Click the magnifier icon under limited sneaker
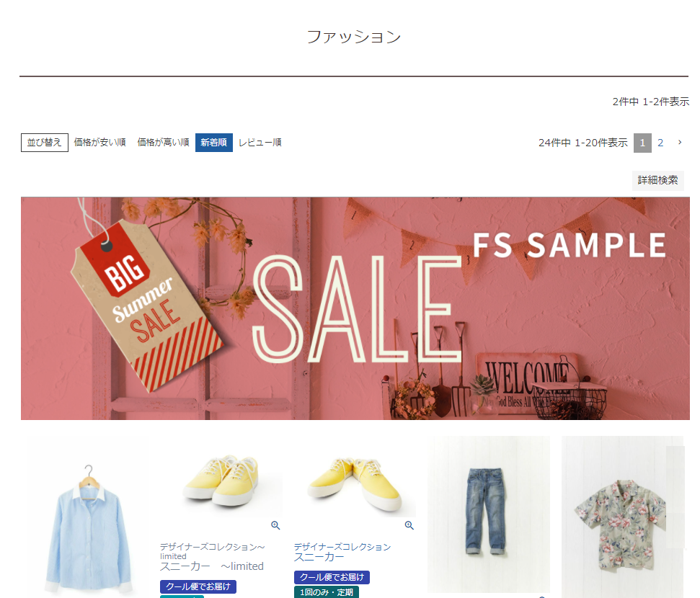Image resolution: width=700 pixels, height=598 pixels. 275,525
